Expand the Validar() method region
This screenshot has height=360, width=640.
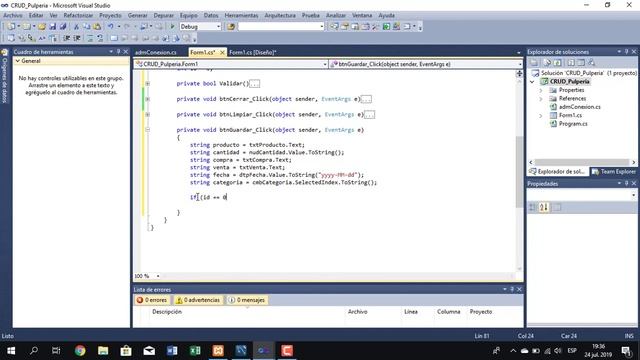[x=147, y=83]
